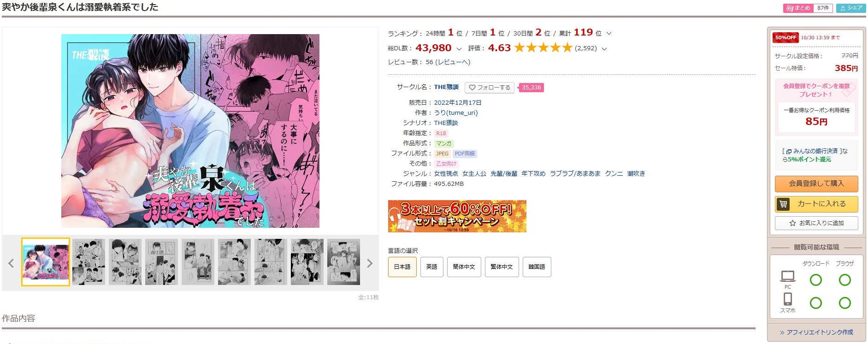This screenshot has width=868, height=344.
Task: Click the star お気に入りに追加 button
Action: pos(816,223)
